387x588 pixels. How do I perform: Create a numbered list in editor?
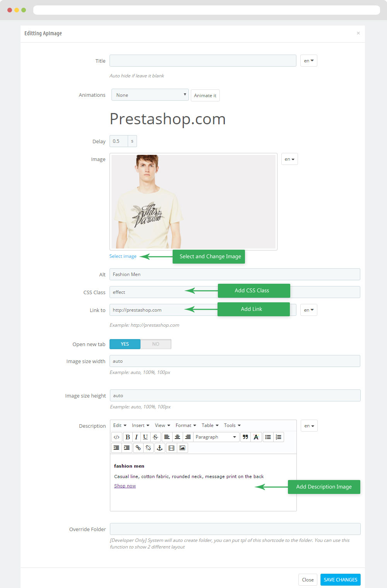tap(279, 437)
